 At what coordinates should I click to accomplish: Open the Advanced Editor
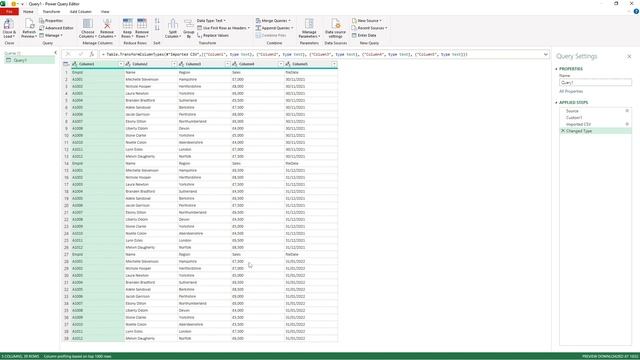point(56,28)
